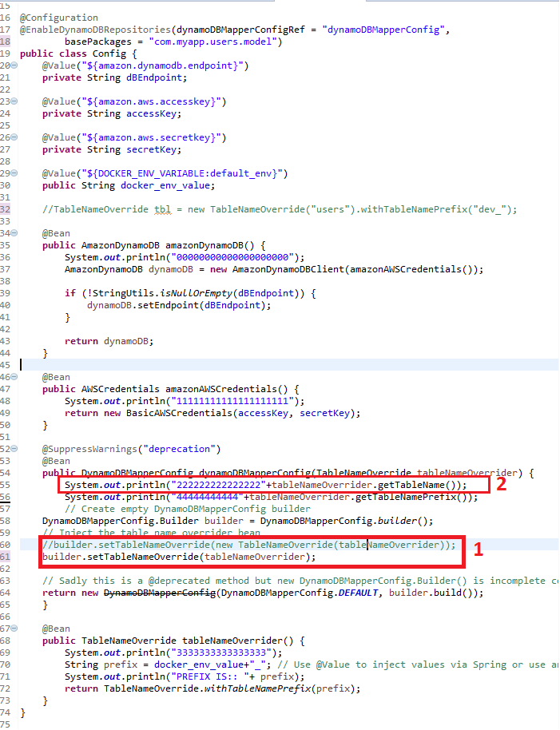
Task: Click DynamoDBMapperConfig.builder() on line 58
Action: tap(347, 521)
